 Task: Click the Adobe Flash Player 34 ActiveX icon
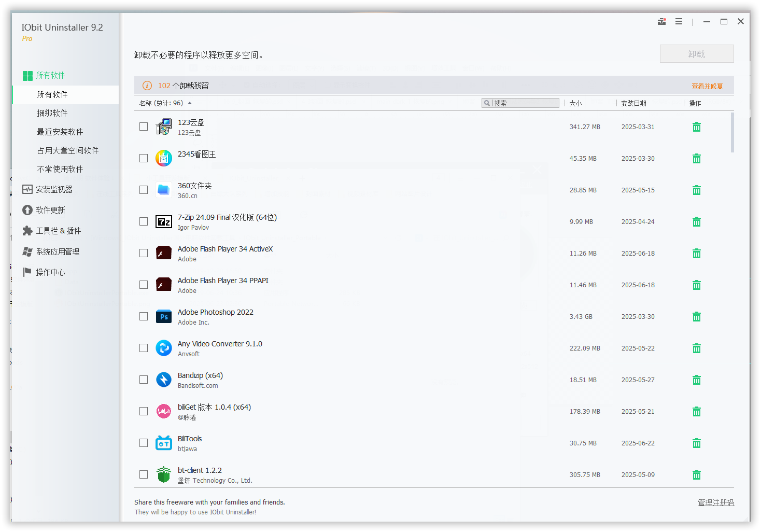164,254
